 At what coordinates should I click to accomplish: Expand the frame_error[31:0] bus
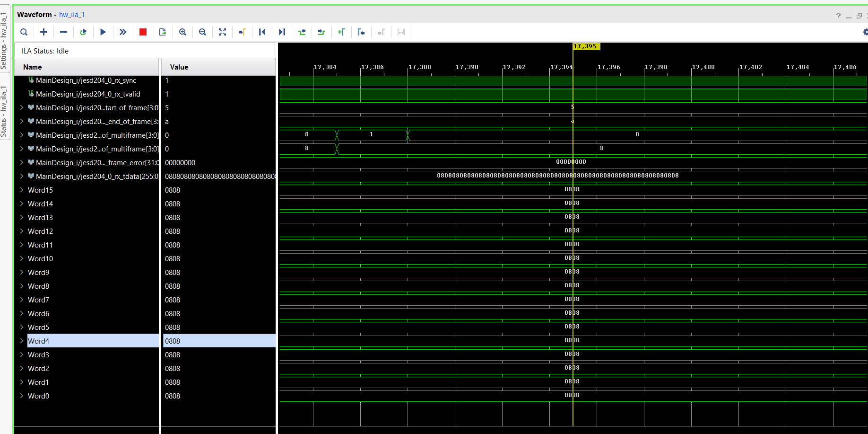click(x=22, y=163)
